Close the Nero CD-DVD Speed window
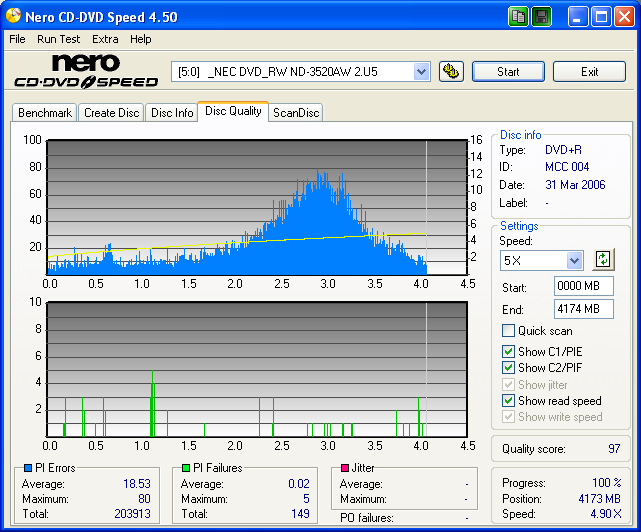The image size is (641, 532). pyautogui.click(x=624, y=17)
